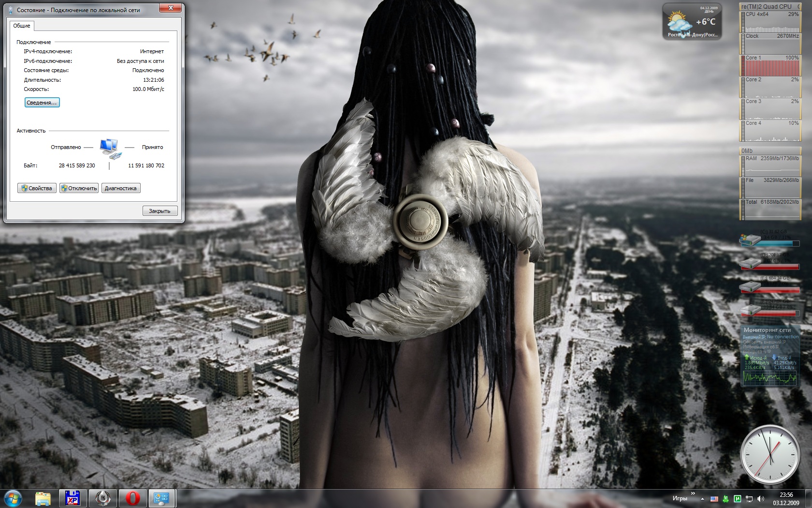This screenshot has height=508, width=812.
Task: Open the uTorrent tray icon
Action: pos(738,498)
